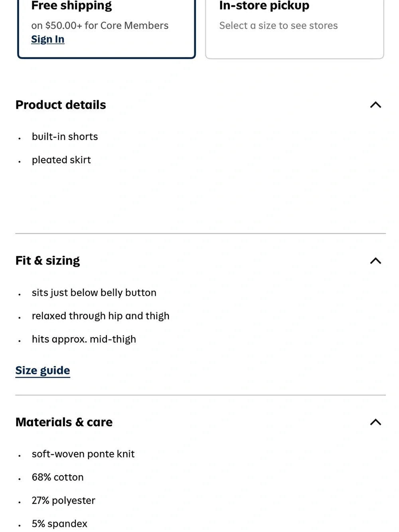This screenshot has height=532, width=399.
Task: Click 'soft-woven ponte knit' text
Action: 83,454
